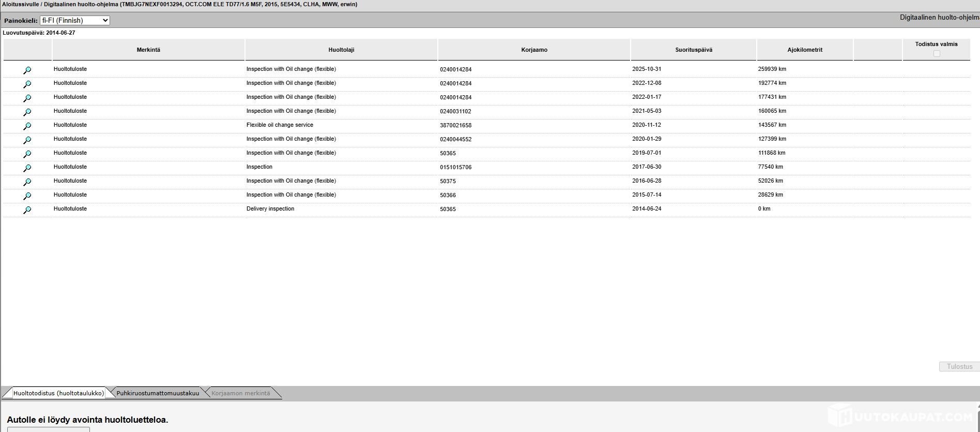Open the 160065 km service entry details
The width and height of the screenshot is (980, 432).
tap(27, 112)
